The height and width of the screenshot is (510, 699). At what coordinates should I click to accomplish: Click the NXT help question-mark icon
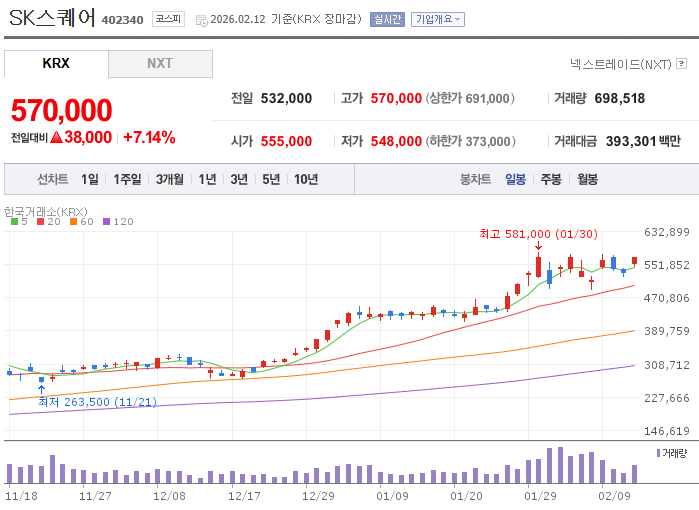[x=681, y=64]
